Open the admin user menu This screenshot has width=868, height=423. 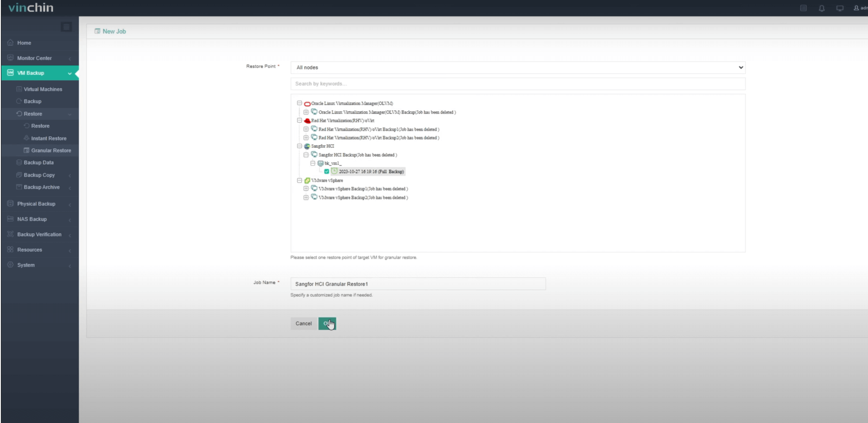pyautogui.click(x=861, y=8)
